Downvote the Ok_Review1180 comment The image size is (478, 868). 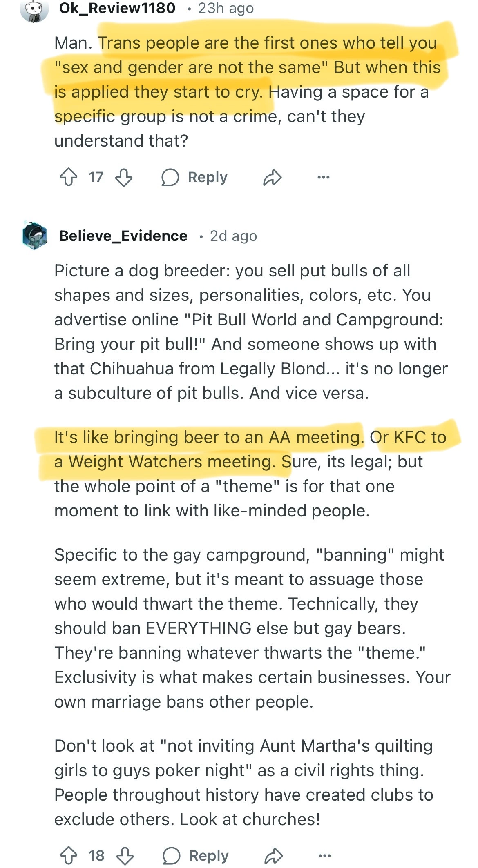point(123,178)
